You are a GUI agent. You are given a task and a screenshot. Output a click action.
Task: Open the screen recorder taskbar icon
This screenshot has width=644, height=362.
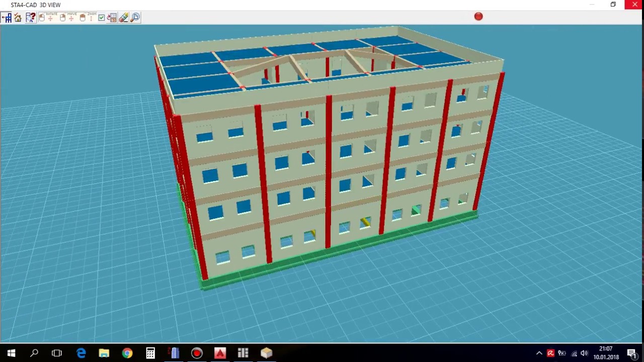click(197, 353)
